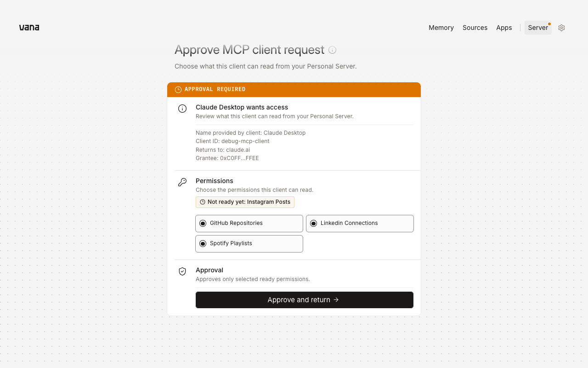Click the Not ready yet: Instagram Posts badge
This screenshot has height=368, width=588.
(245, 202)
